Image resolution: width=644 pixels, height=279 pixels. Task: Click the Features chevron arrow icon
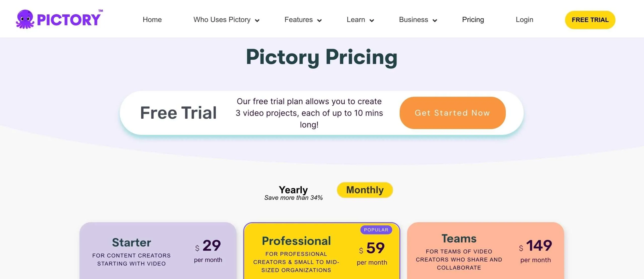pos(319,21)
